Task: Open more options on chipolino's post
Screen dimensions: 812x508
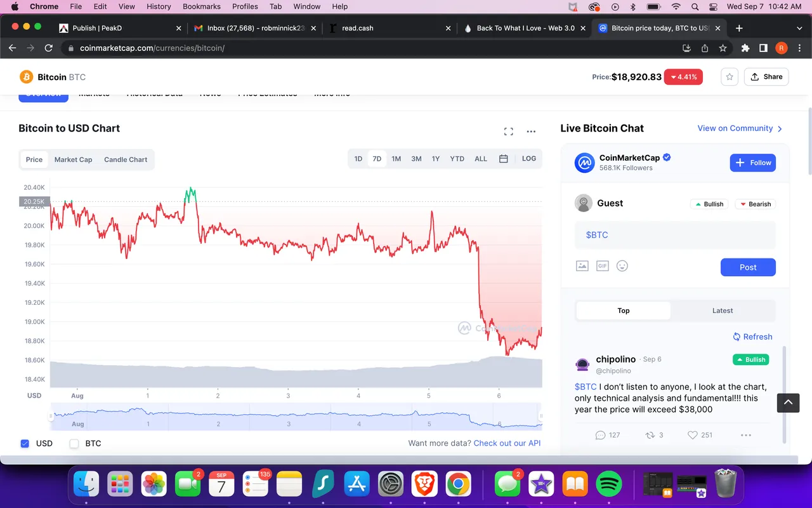Action: point(745,435)
